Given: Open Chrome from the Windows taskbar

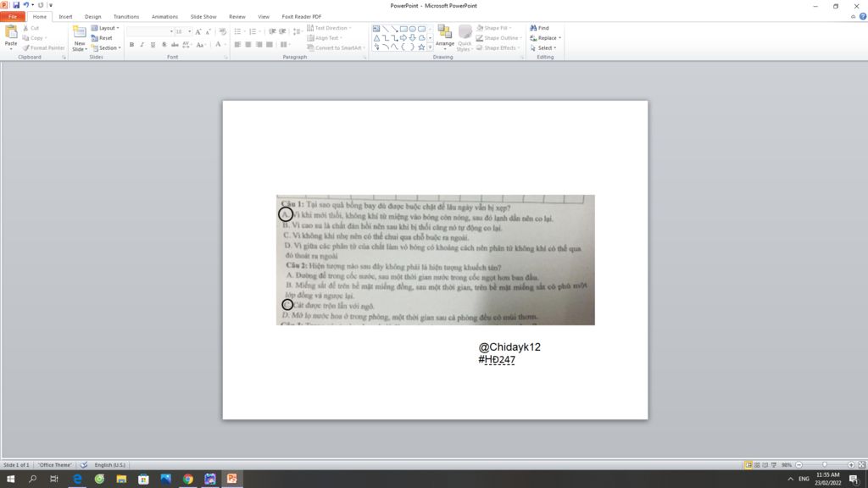Looking at the screenshot, I should click(x=188, y=479).
